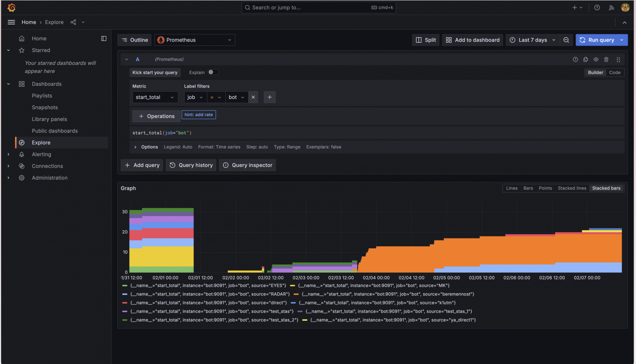Open query help for query A
636x364 pixels.
click(575, 59)
